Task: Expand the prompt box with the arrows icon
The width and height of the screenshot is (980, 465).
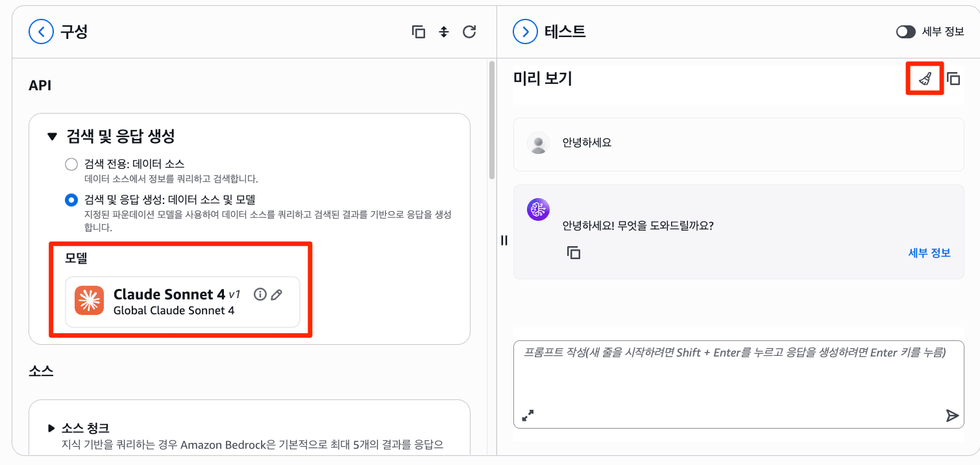Action: pos(528,415)
